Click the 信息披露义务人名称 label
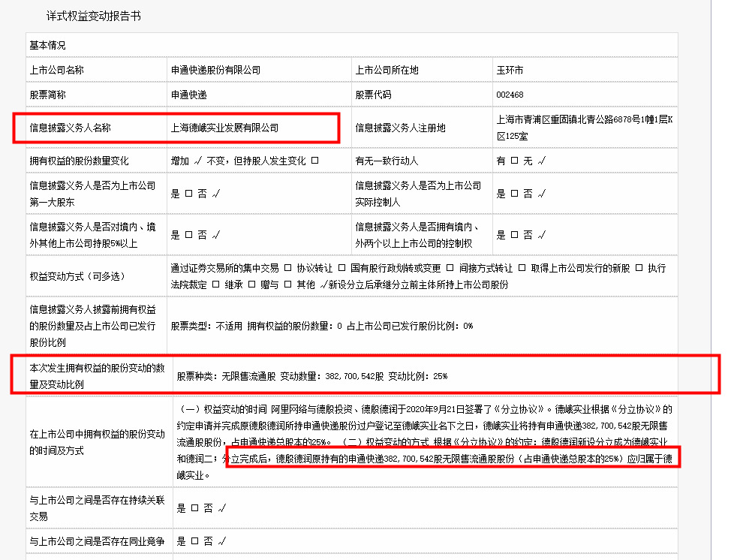 pos(71,128)
